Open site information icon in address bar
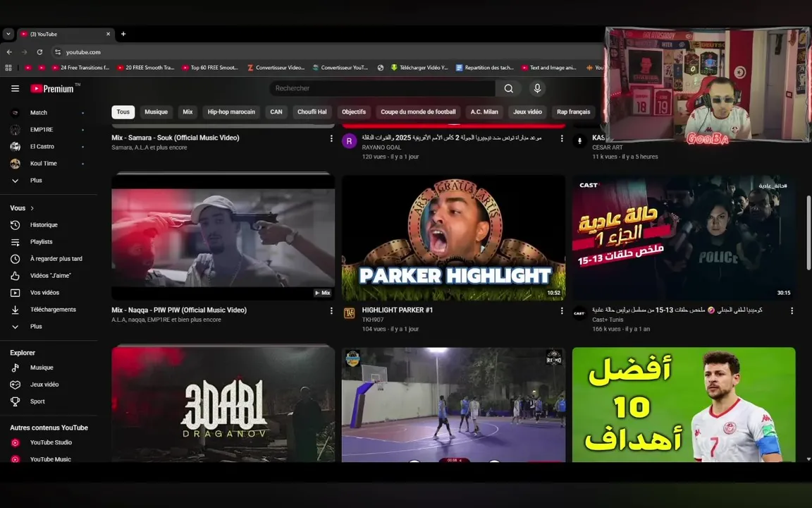 58,52
